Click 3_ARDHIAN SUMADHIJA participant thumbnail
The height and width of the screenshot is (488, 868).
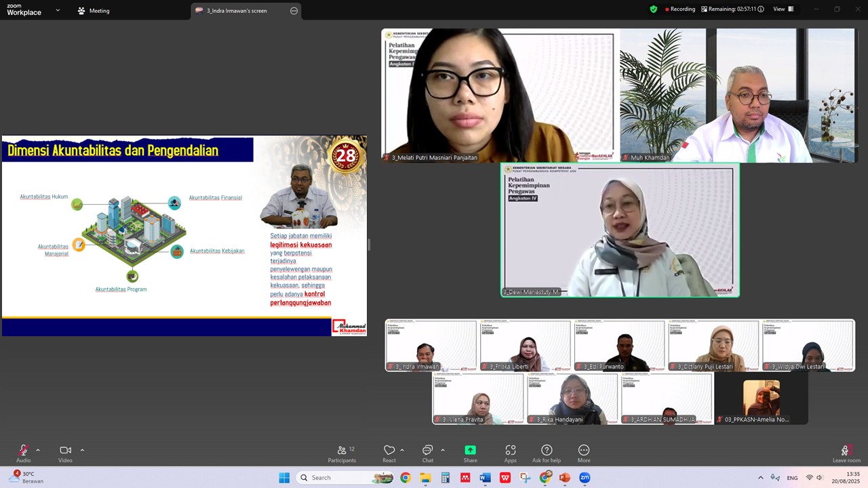pyautogui.click(x=667, y=399)
